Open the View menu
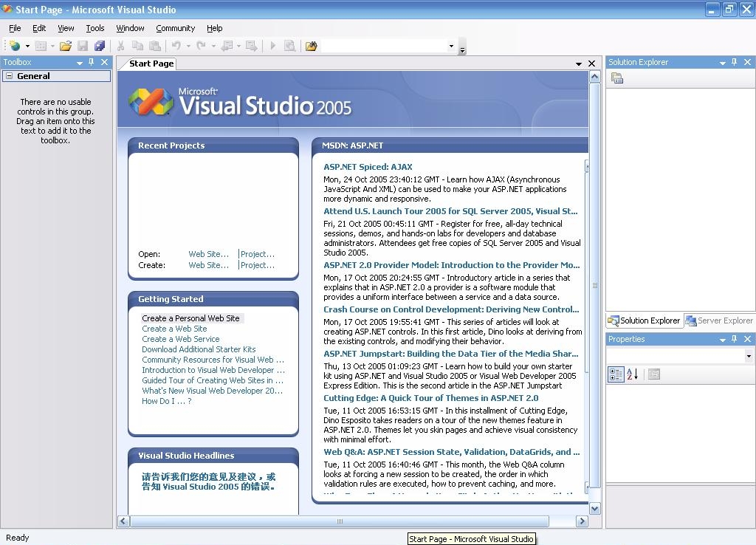This screenshot has height=545, width=756. click(66, 28)
